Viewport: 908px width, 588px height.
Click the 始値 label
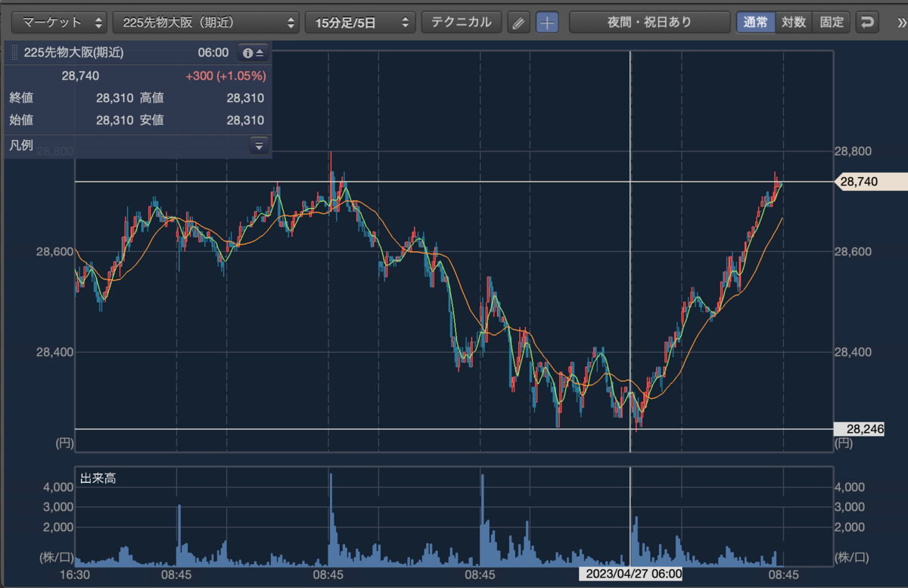[21, 120]
